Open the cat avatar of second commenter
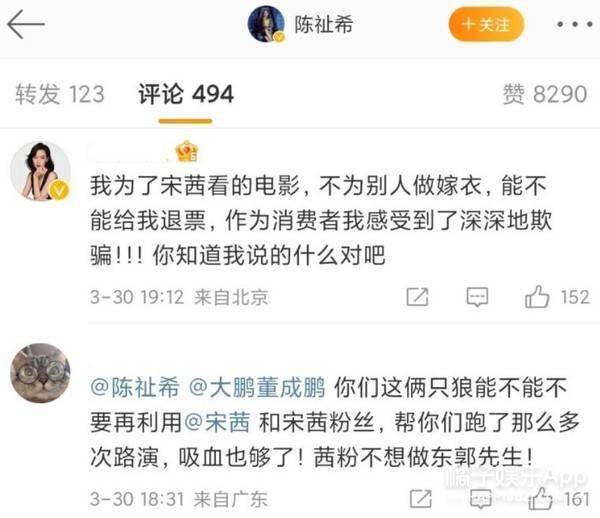The image size is (600, 518). coord(40,373)
